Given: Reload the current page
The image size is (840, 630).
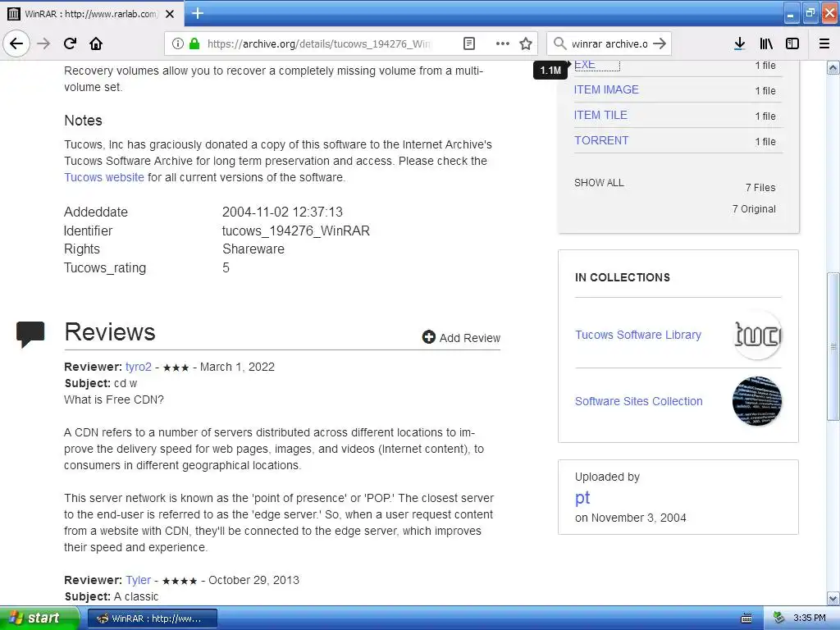Looking at the screenshot, I should (70, 43).
